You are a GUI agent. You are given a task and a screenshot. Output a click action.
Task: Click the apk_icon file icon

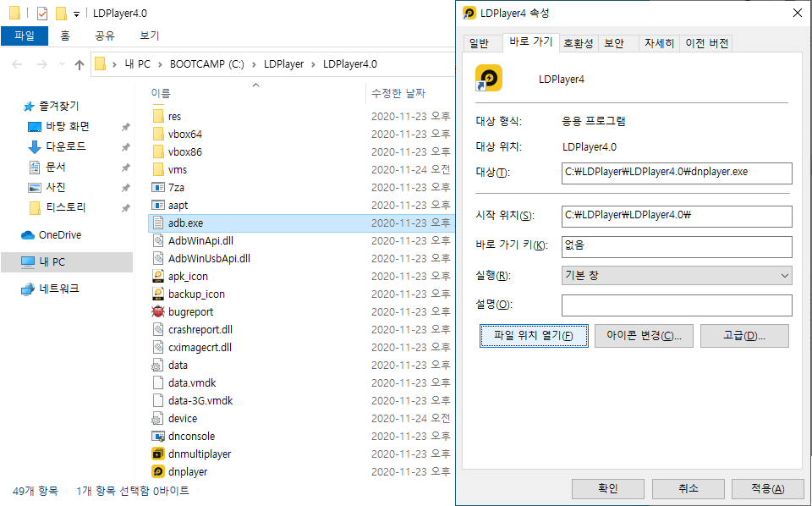pos(158,276)
